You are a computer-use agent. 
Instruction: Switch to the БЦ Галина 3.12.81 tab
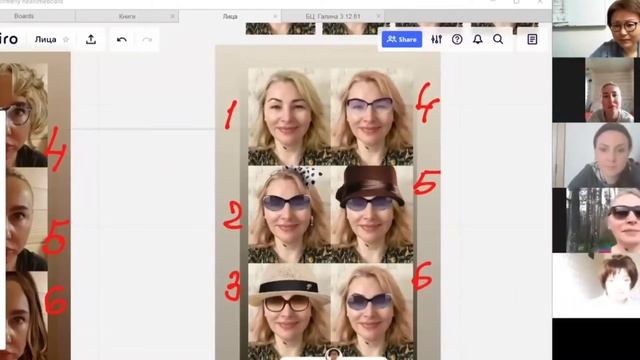333,16
